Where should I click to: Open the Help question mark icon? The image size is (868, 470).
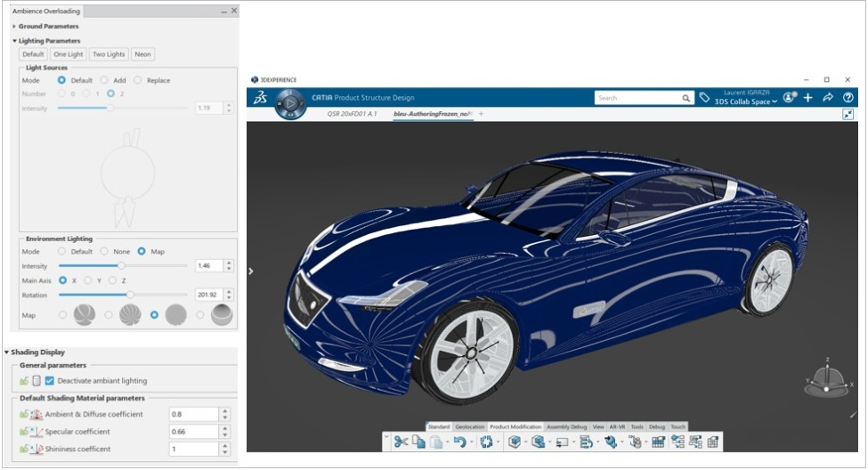[x=848, y=98]
